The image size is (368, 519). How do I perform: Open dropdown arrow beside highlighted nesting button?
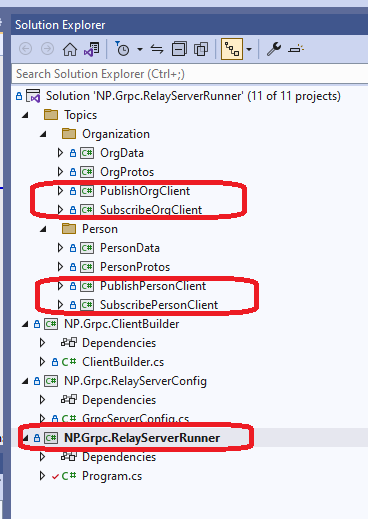(x=249, y=50)
